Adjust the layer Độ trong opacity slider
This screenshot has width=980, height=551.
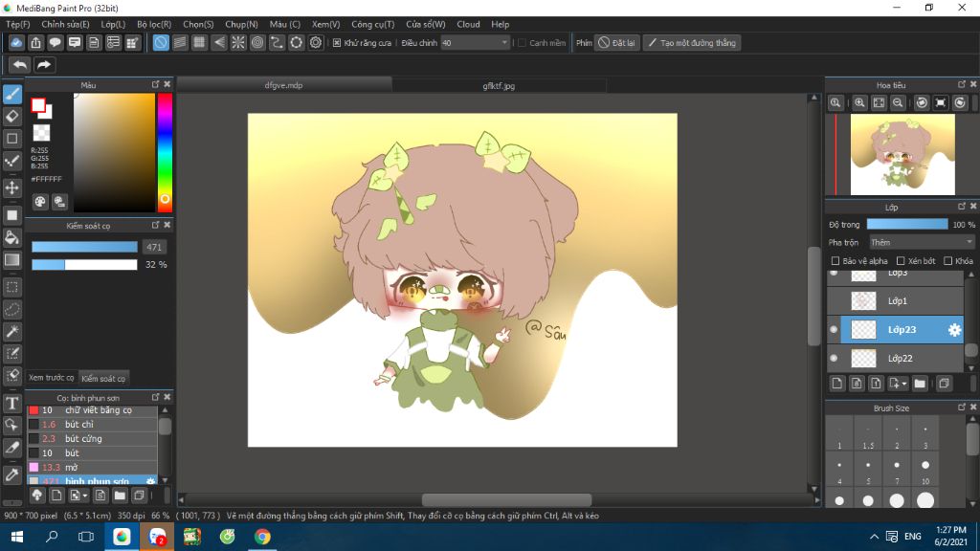907,224
